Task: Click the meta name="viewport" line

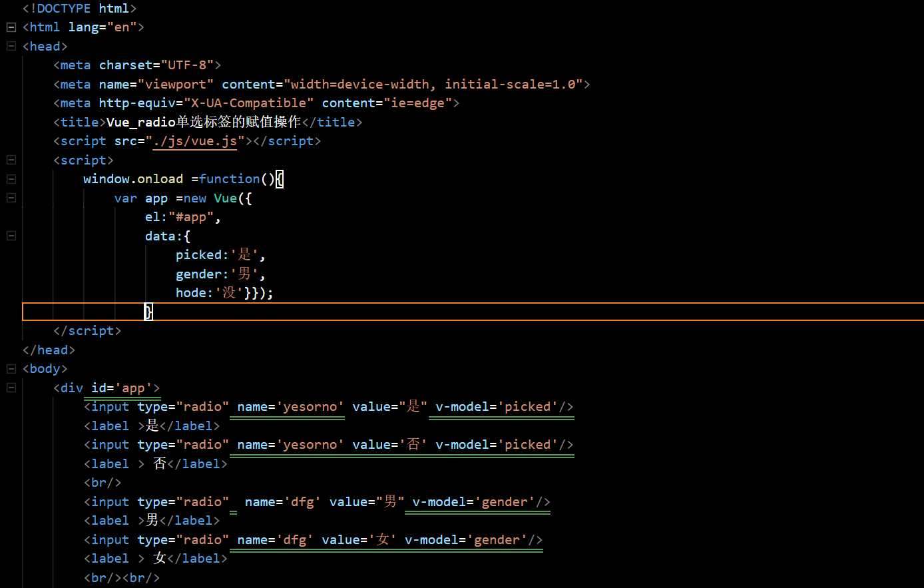Action: (322, 85)
